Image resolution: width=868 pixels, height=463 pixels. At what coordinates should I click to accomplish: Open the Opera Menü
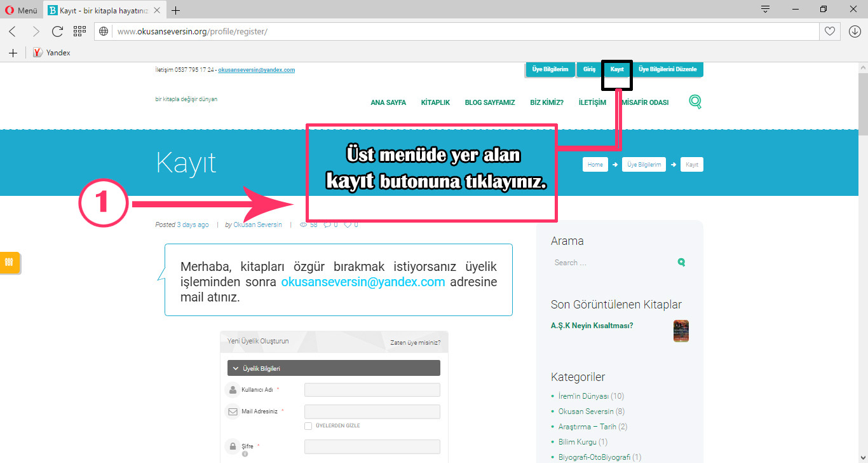click(21, 10)
